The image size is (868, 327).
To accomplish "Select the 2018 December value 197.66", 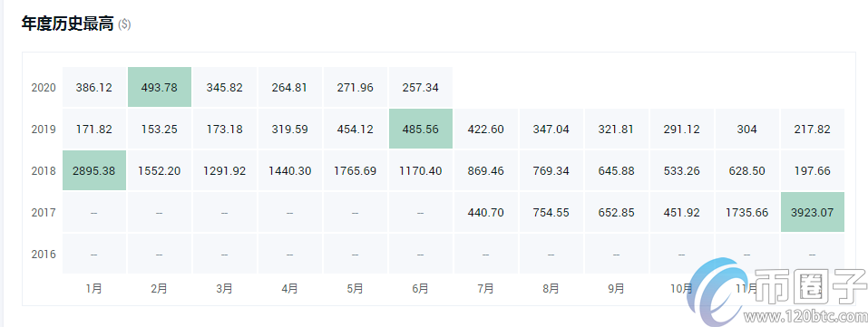I will point(812,170).
